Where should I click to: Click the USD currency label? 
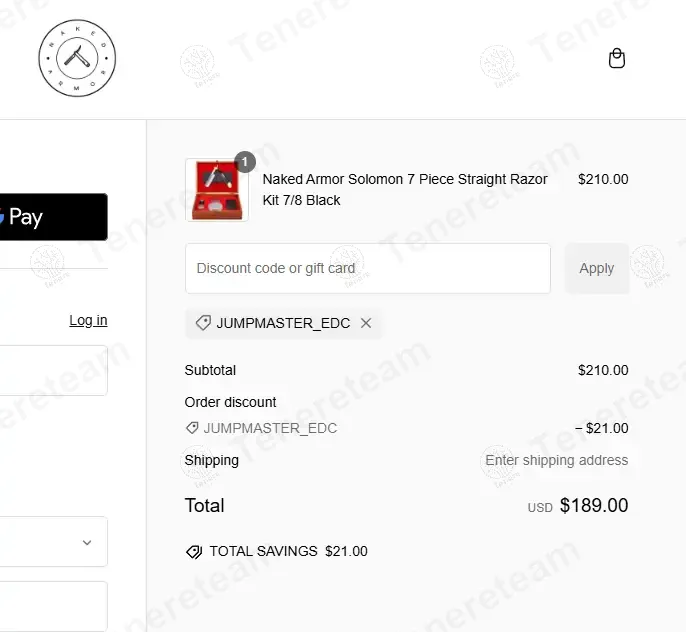pyautogui.click(x=540, y=508)
